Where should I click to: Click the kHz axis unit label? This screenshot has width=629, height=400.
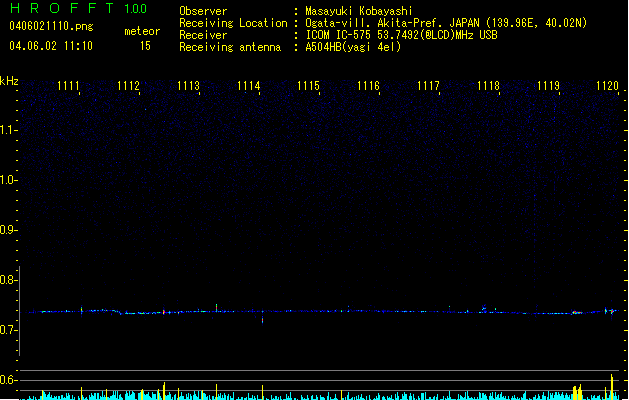[9, 81]
